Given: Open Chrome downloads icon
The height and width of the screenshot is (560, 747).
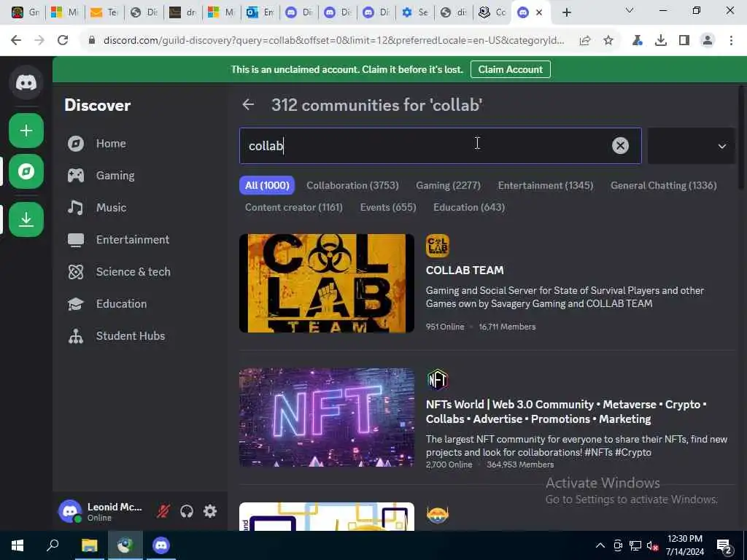Looking at the screenshot, I should click(661, 41).
